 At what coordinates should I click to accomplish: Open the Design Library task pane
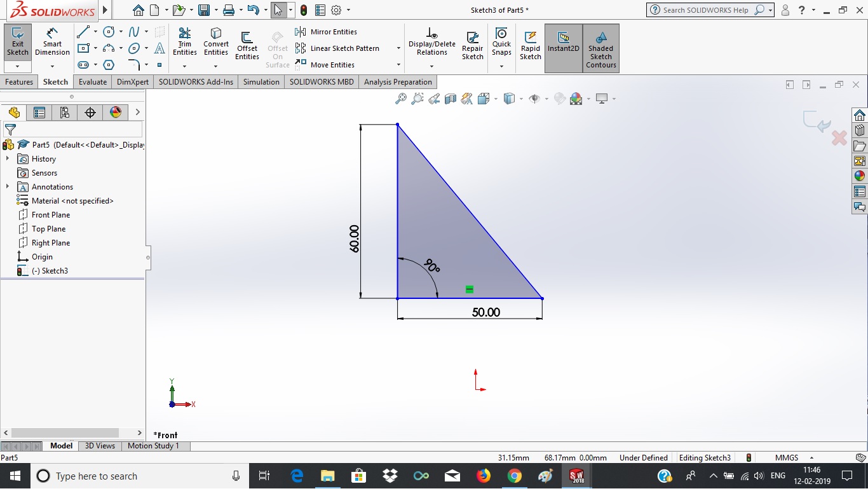point(860,130)
